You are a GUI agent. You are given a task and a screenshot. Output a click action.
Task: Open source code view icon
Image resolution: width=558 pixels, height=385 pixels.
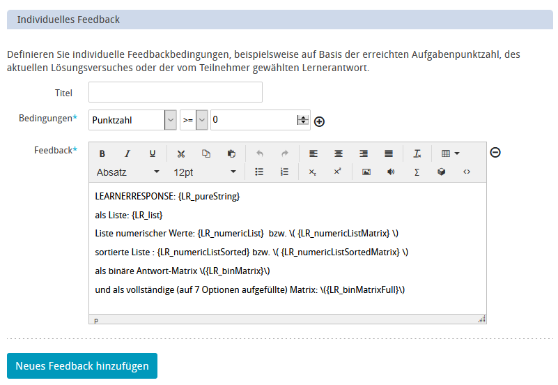pyautogui.click(x=467, y=172)
